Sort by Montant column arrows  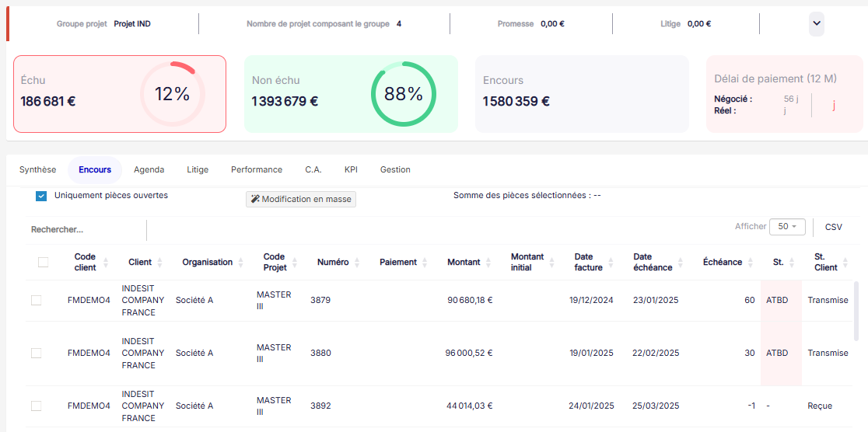(488, 263)
